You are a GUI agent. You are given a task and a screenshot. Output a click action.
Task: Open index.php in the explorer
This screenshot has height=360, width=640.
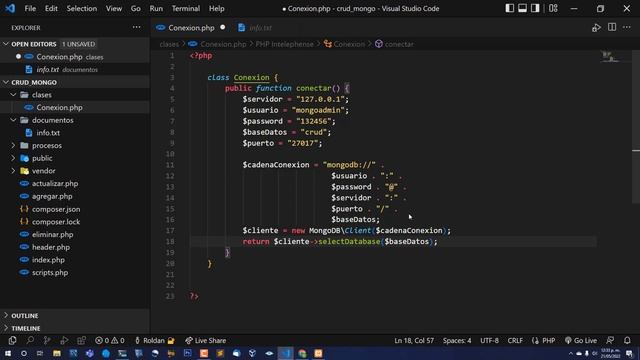(48, 260)
